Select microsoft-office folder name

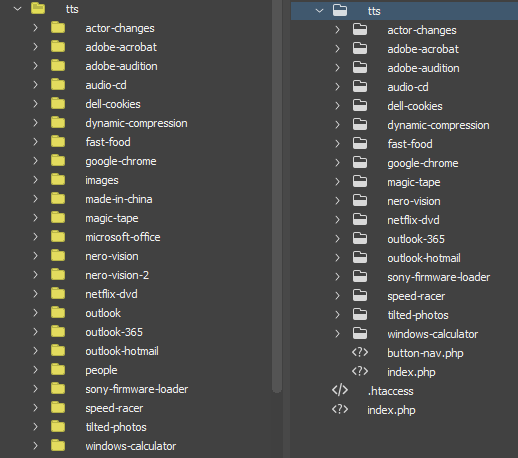coord(123,237)
